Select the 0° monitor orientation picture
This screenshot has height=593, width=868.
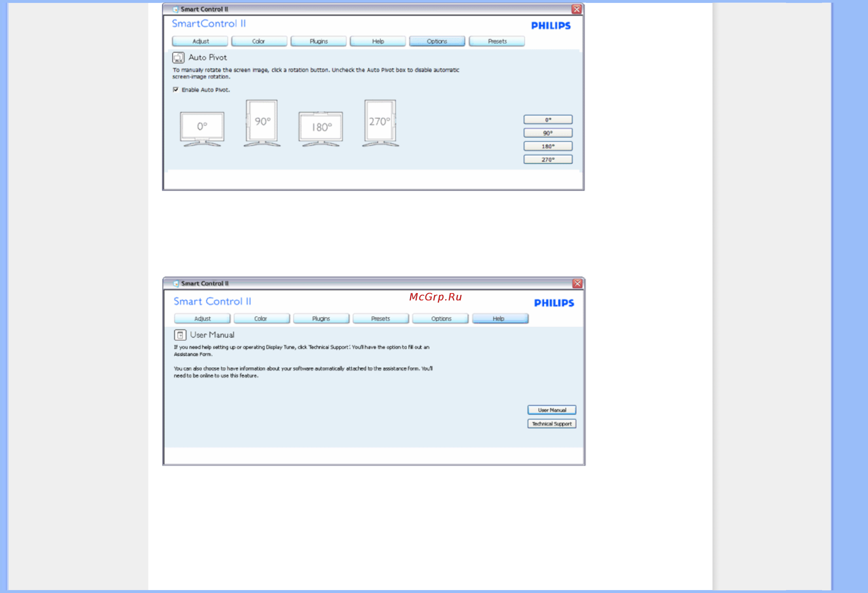click(x=202, y=129)
